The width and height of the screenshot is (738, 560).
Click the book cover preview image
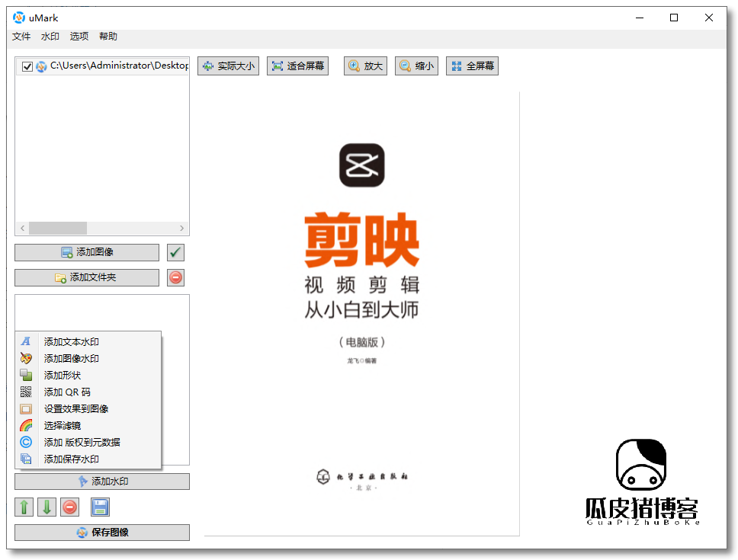tap(361, 312)
